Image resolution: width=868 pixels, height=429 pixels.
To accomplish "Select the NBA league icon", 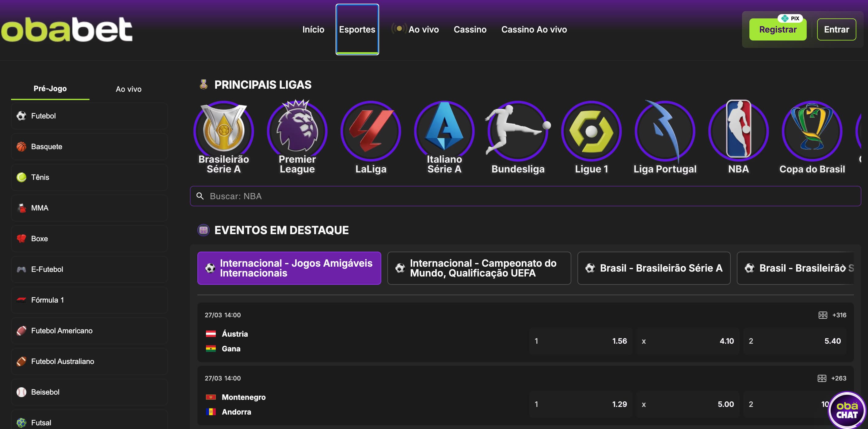I will [x=739, y=132].
